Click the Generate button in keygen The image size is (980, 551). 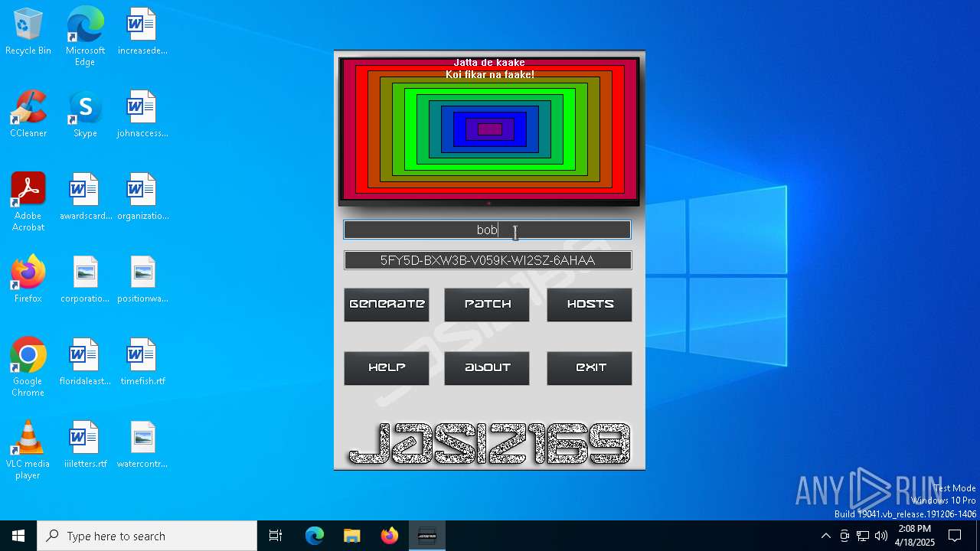tap(387, 305)
